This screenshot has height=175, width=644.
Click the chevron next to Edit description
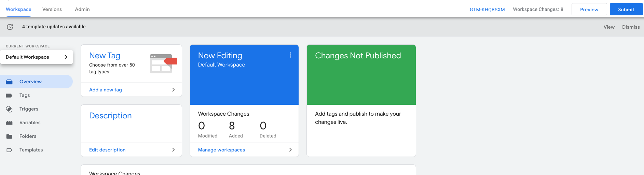coord(174,150)
